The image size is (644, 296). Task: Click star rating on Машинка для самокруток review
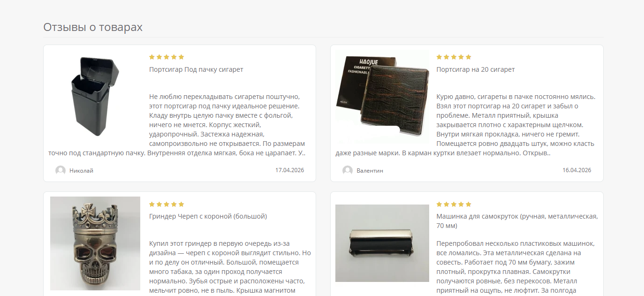tap(454, 204)
